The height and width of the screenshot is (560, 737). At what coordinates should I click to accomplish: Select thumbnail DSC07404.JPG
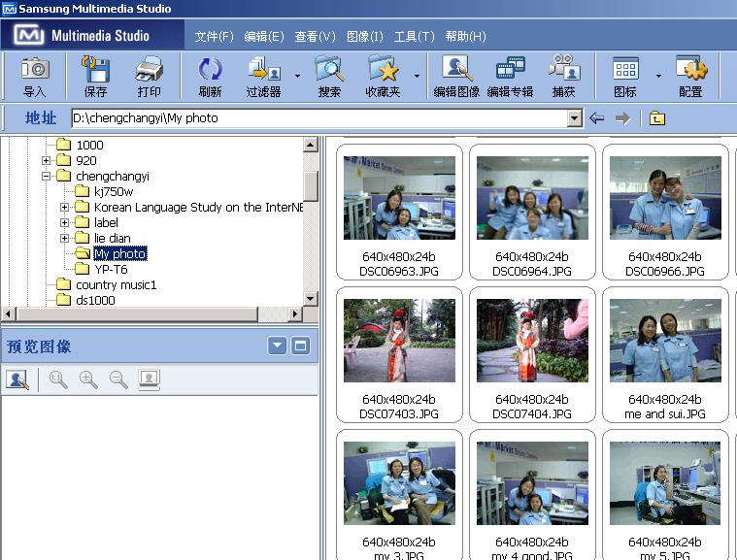[532, 354]
